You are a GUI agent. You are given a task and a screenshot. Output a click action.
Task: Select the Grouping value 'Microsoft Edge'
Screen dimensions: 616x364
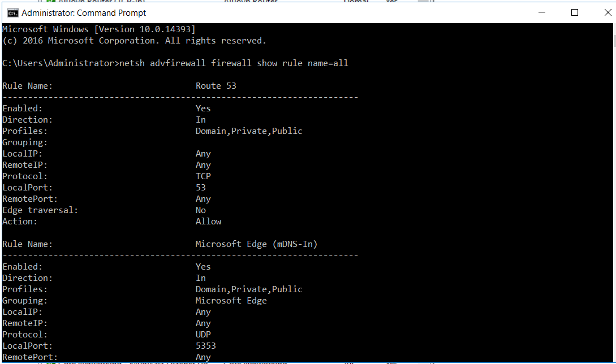coord(231,301)
